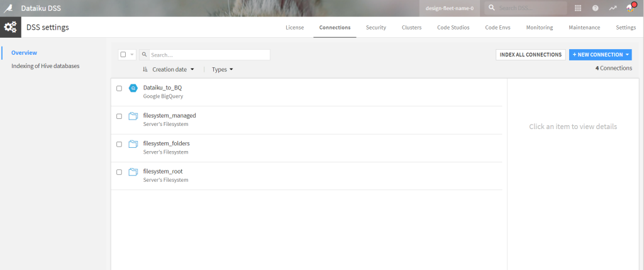Open the Types filter dropdown
This screenshot has width=644, height=270.
[223, 69]
